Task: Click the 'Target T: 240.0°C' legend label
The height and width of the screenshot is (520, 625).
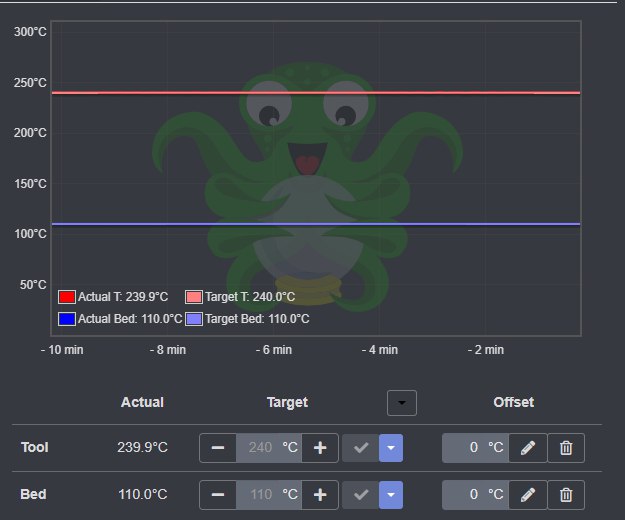Action: coord(250,297)
